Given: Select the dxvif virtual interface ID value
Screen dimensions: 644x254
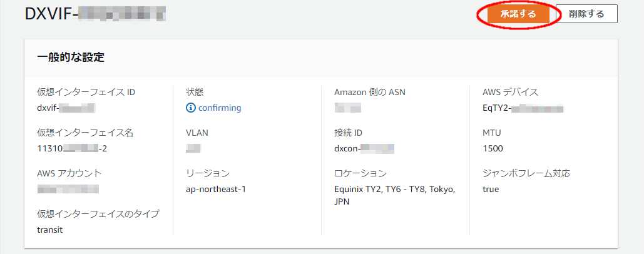Looking at the screenshot, I should coord(66,108).
